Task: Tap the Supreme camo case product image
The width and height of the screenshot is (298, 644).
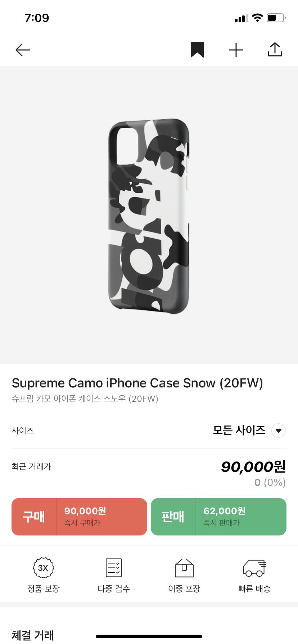Action: pyautogui.click(x=149, y=216)
